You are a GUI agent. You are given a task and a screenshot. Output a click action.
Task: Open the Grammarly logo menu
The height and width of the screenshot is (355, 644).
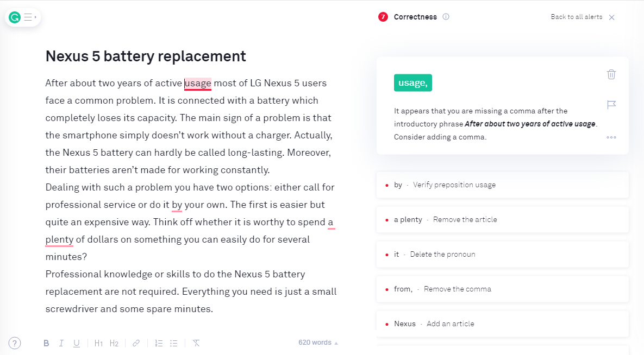[x=15, y=17]
